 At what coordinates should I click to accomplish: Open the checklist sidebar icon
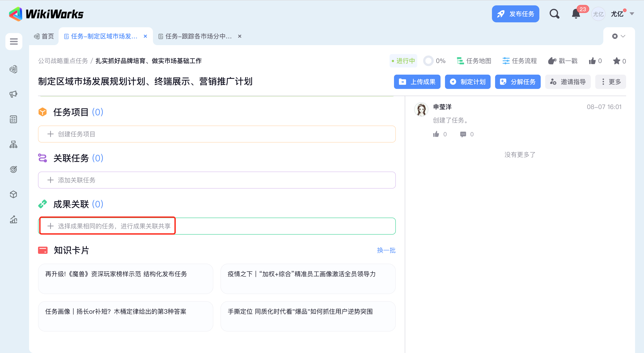(13, 119)
